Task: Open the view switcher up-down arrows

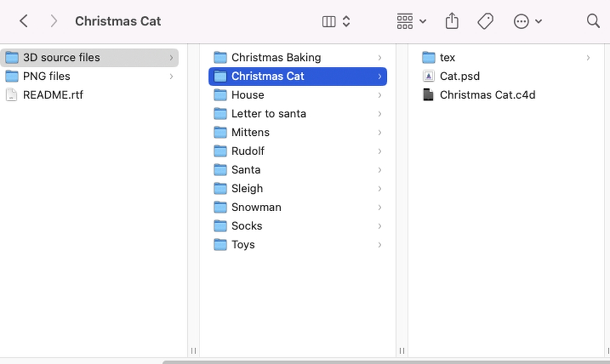Action: [346, 21]
